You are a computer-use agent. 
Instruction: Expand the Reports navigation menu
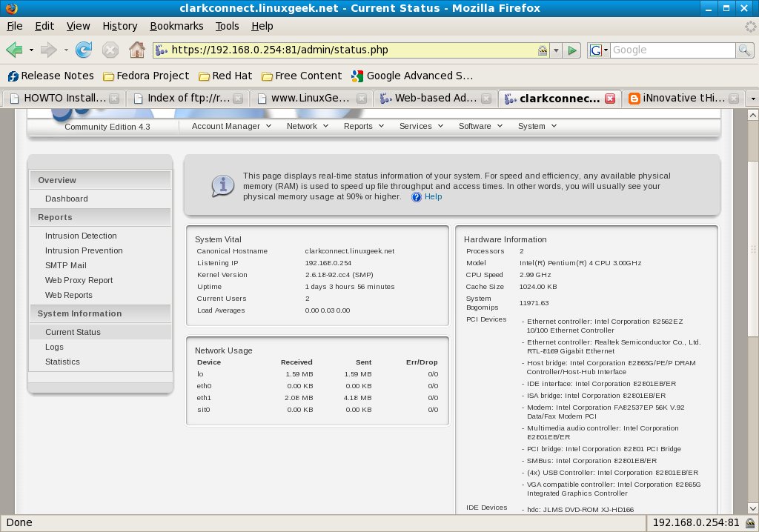tap(363, 126)
